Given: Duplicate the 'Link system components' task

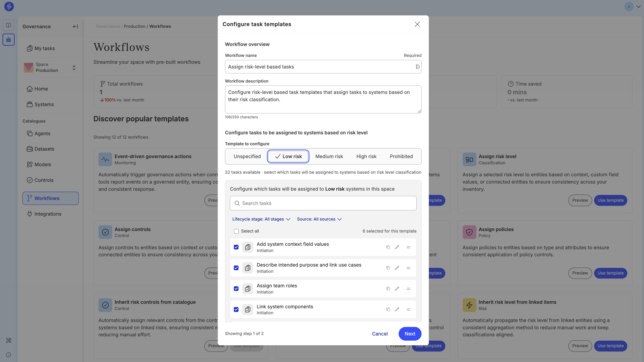Looking at the screenshot, I should pyautogui.click(x=388, y=309).
